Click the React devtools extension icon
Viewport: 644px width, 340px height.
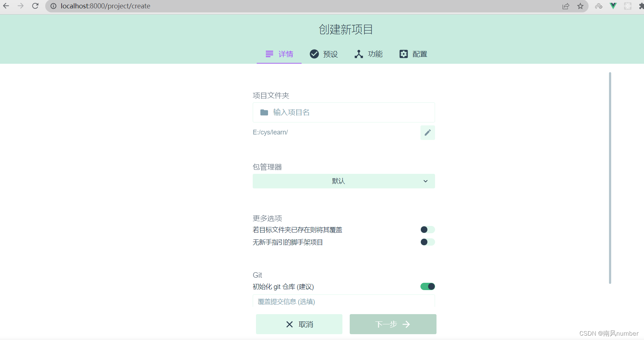pos(628,6)
